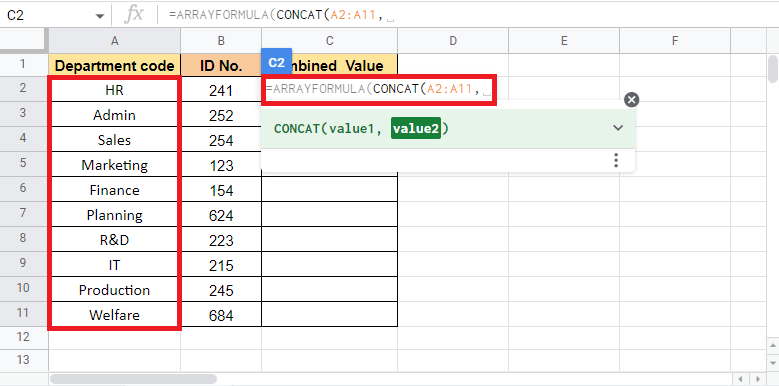779x386 pixels.
Task: Select the cell with ID 624
Action: (x=221, y=215)
